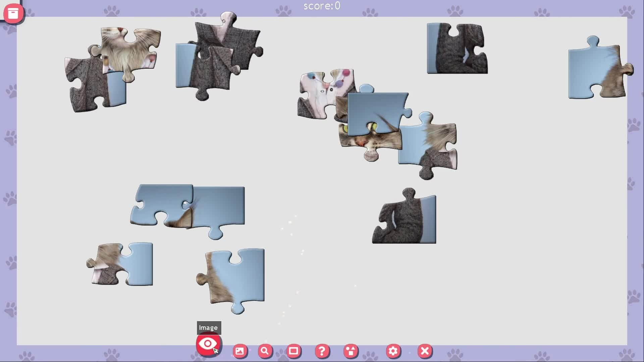Open settings gear icon
644x362 pixels.
393,351
